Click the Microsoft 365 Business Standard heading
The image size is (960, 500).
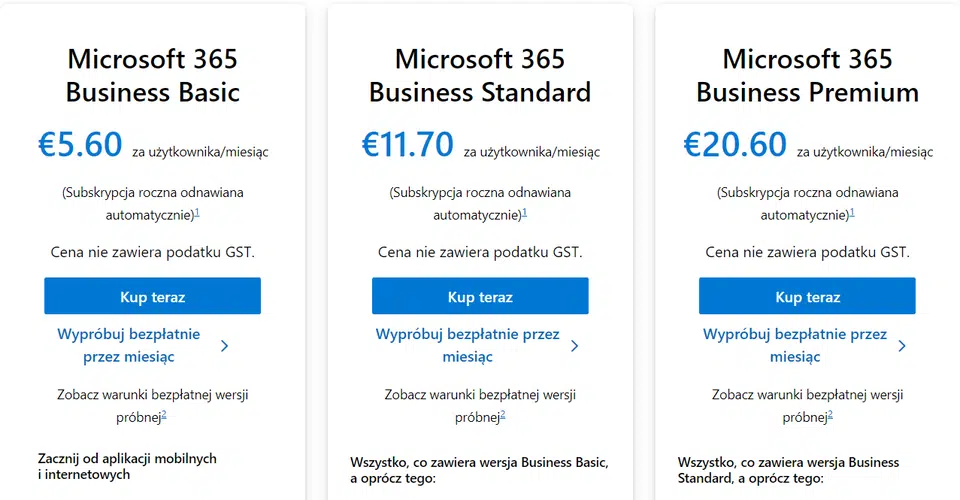coord(480,76)
